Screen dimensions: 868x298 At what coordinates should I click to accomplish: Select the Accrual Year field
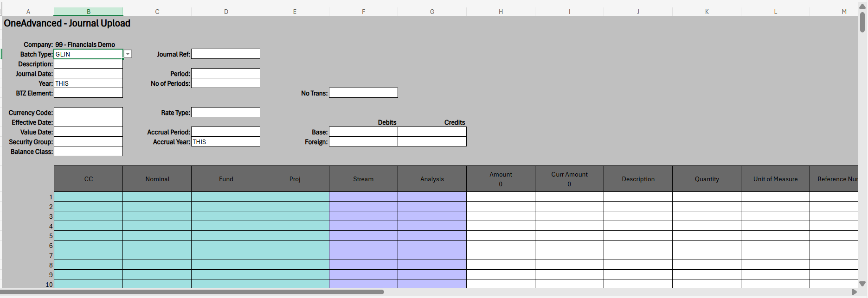[x=225, y=142]
